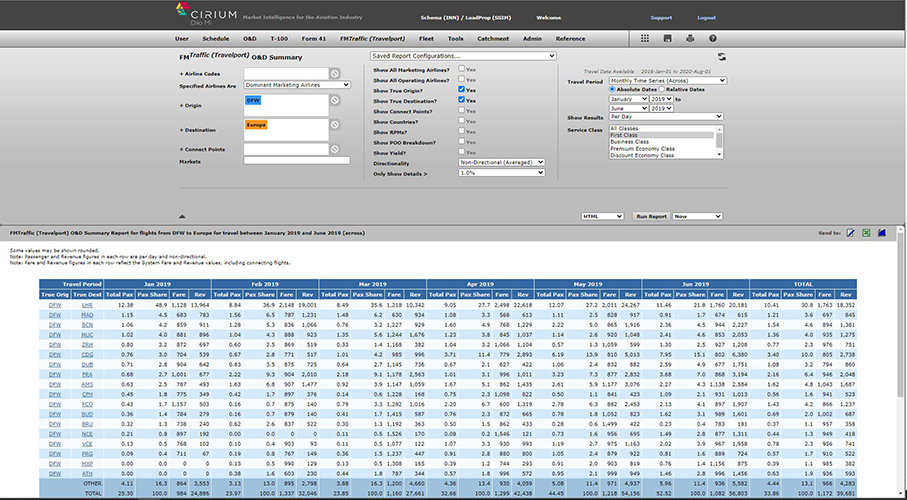Image resolution: width=907 pixels, height=500 pixels.
Task: Open the Catchment menu
Action: pos(492,38)
